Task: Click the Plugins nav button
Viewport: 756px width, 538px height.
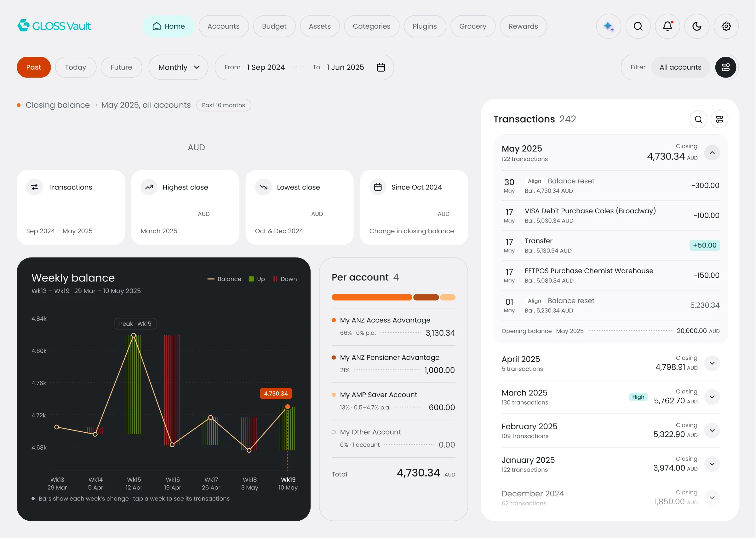Action: (425, 26)
